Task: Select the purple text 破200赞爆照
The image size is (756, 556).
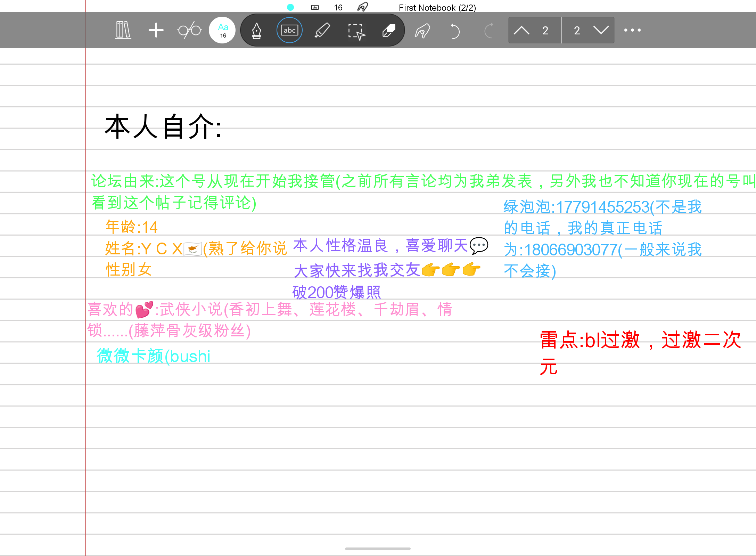Action: click(336, 292)
